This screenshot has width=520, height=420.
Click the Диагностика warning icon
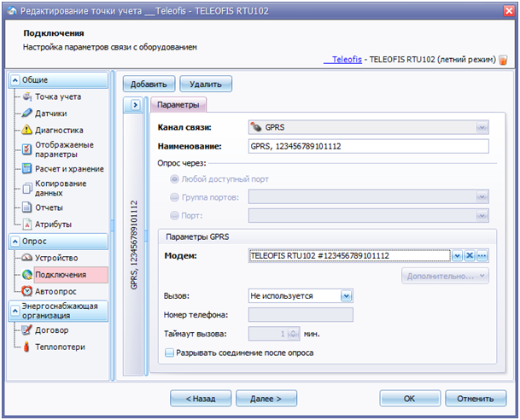[26, 130]
